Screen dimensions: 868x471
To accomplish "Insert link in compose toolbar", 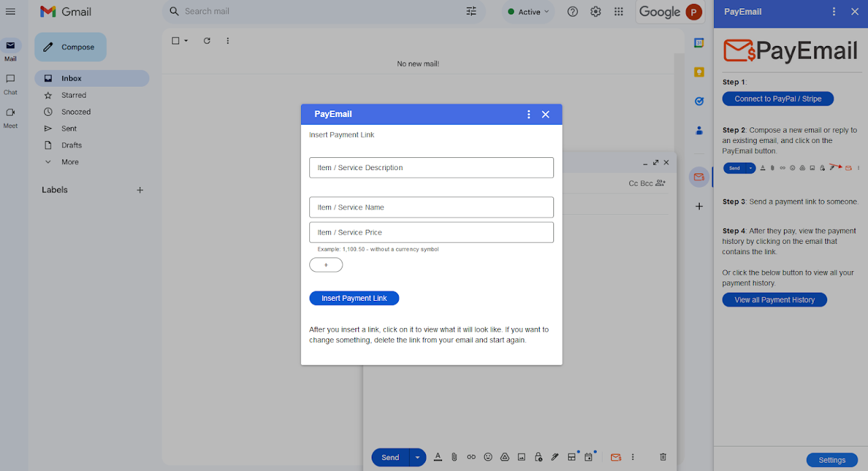I will 471,457.
